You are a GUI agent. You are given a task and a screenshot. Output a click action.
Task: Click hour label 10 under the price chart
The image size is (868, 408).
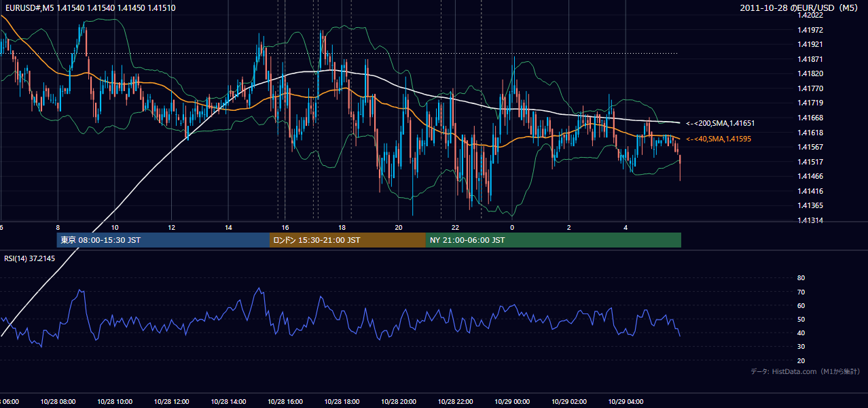click(x=115, y=227)
